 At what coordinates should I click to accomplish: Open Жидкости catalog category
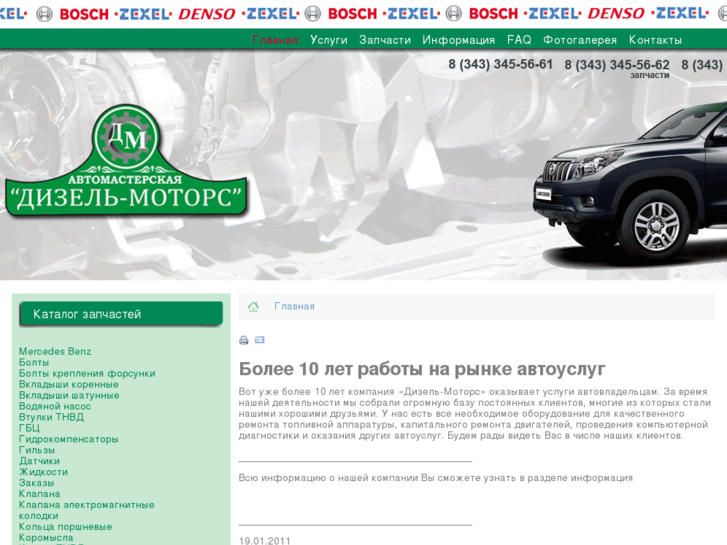[x=43, y=472]
